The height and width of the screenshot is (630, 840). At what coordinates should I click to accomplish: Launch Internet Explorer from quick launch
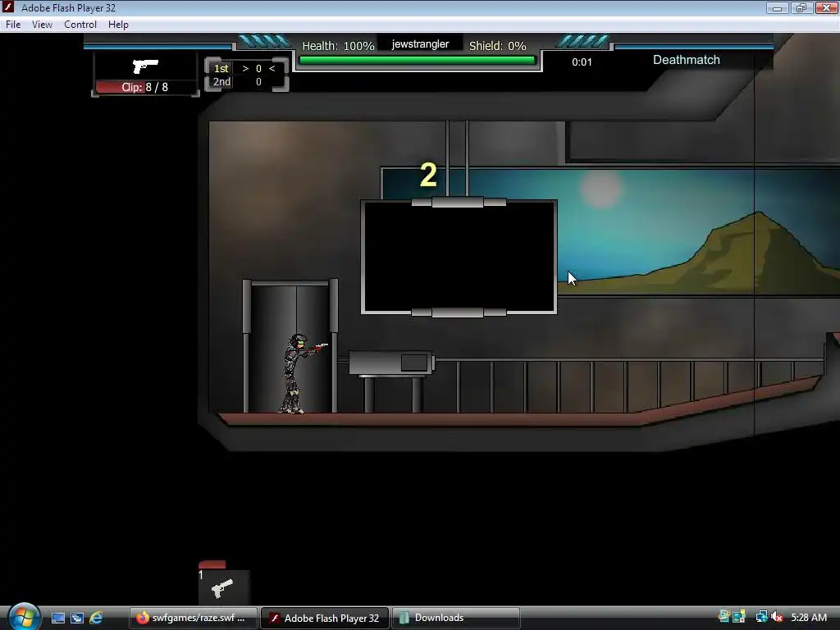coord(96,618)
